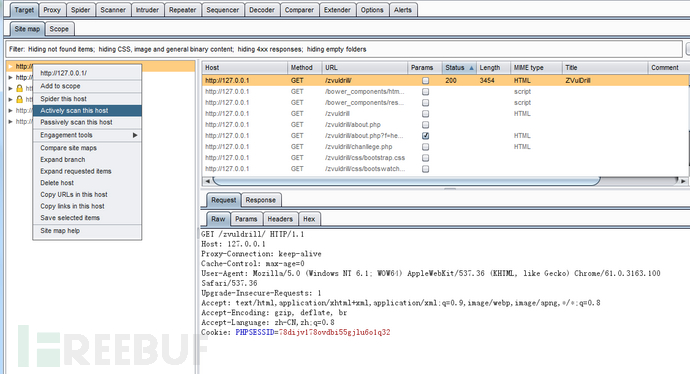Switch to the Intruder tab
The height and width of the screenshot is (374, 690).
[147, 10]
